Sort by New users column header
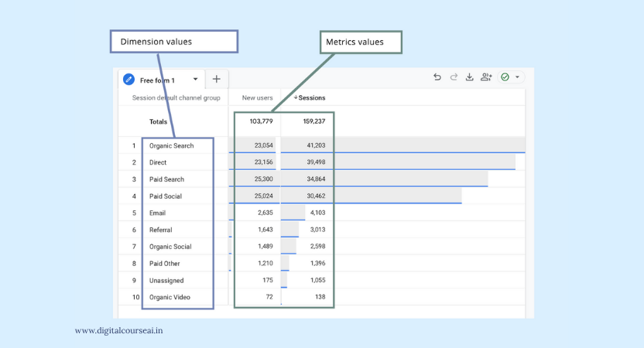The width and height of the screenshot is (644, 348). (257, 97)
